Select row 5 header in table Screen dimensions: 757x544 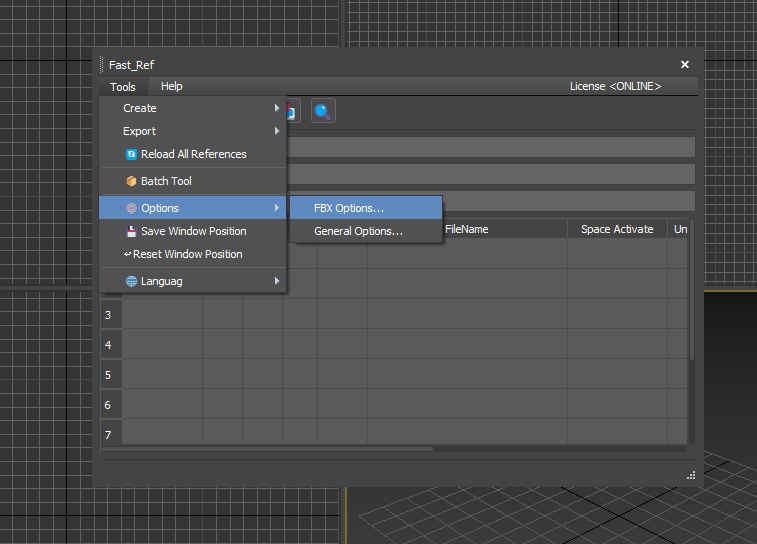(109, 375)
